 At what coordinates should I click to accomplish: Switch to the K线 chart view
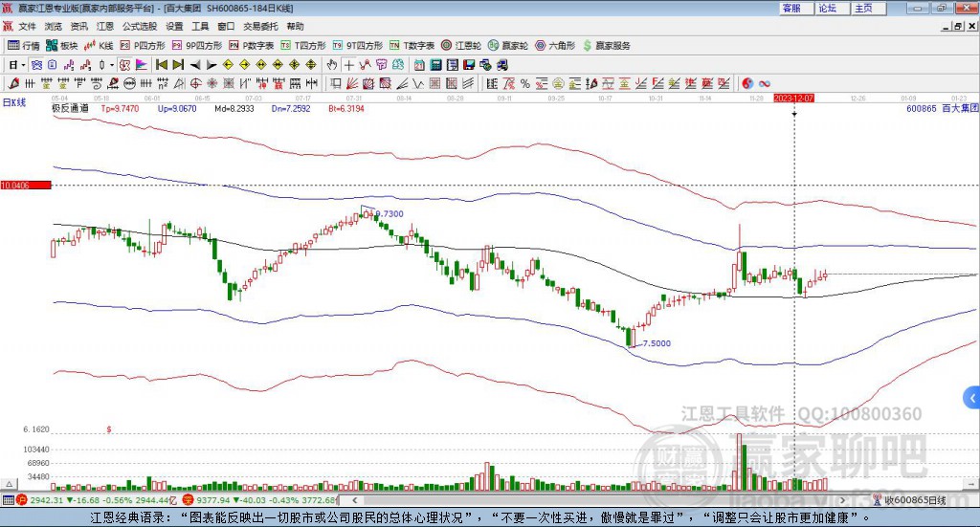pyautogui.click(x=99, y=46)
